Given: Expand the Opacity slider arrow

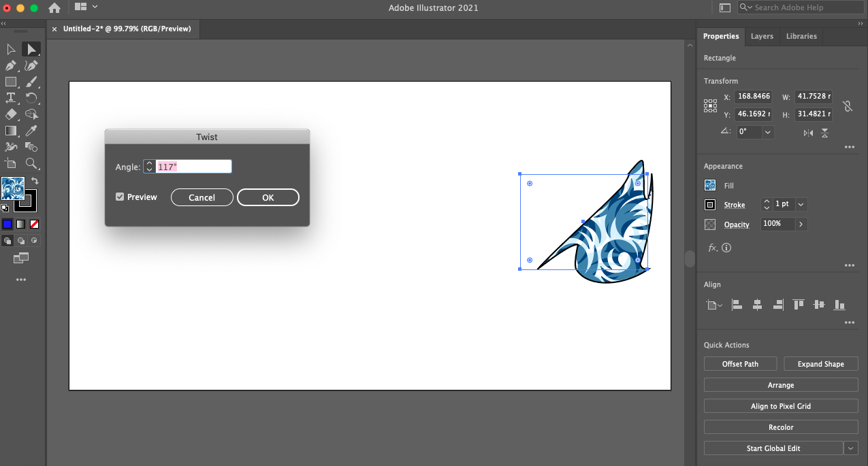Looking at the screenshot, I should click(801, 224).
